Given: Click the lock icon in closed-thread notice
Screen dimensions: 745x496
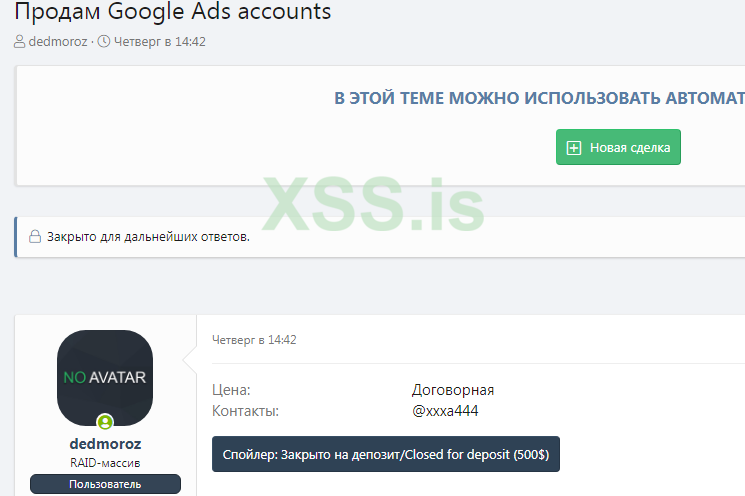Looking at the screenshot, I should point(35,237).
